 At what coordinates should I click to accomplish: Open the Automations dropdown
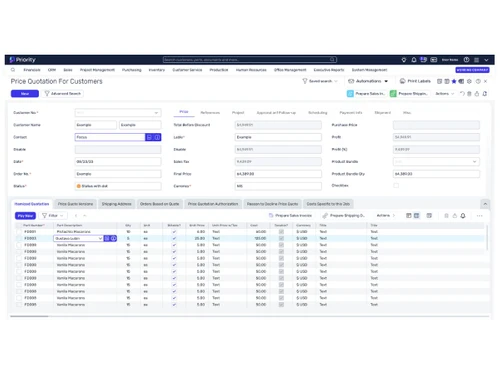[x=368, y=81]
